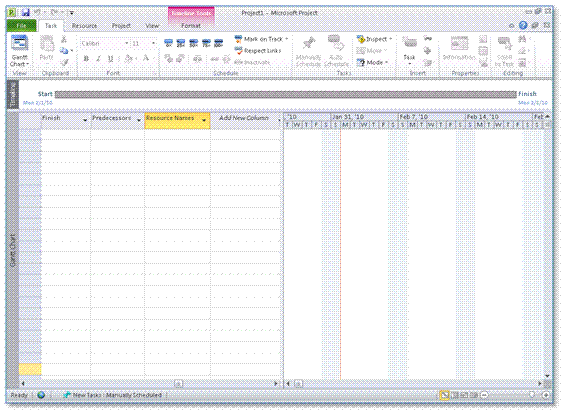The height and width of the screenshot is (414, 564).
Task: Click New Tasks: Manually Scheduled status text
Action: [x=117, y=395]
